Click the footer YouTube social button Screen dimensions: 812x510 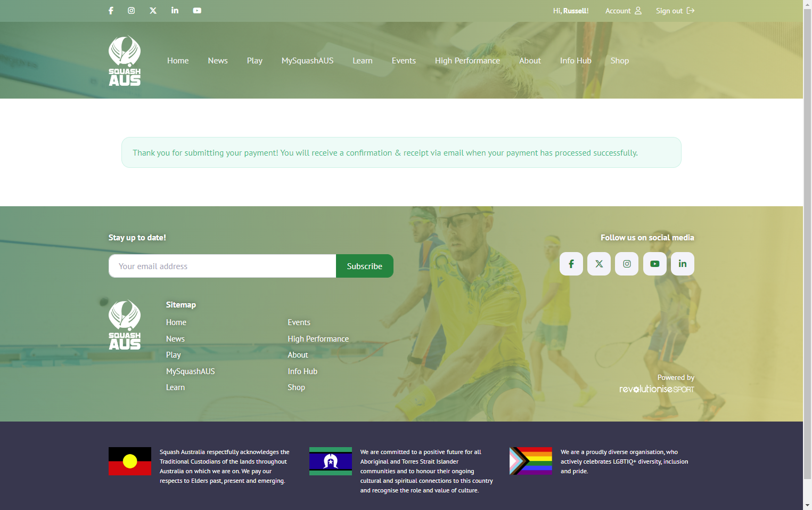pyautogui.click(x=655, y=264)
